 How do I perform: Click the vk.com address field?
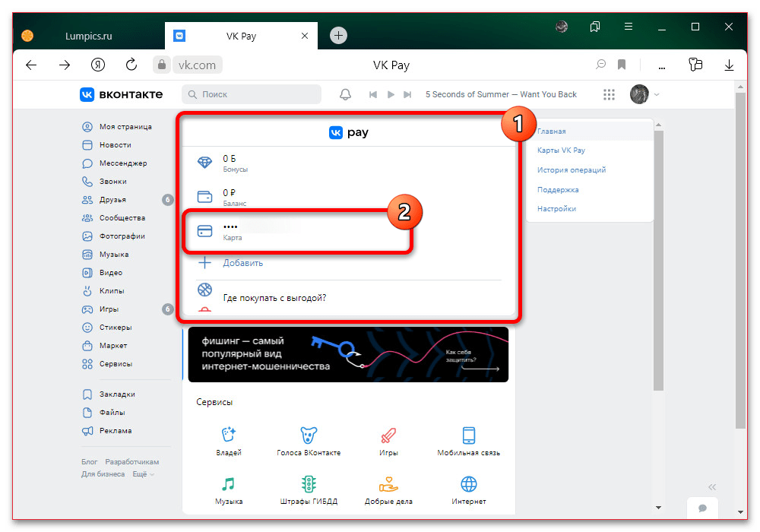(198, 65)
